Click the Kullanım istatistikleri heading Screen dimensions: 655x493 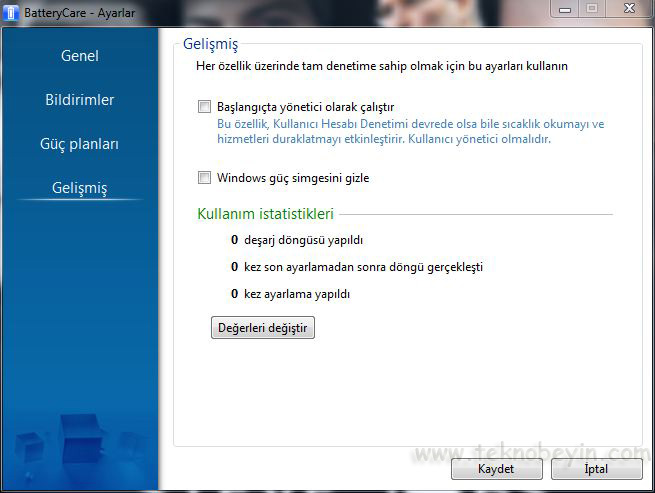(x=265, y=213)
